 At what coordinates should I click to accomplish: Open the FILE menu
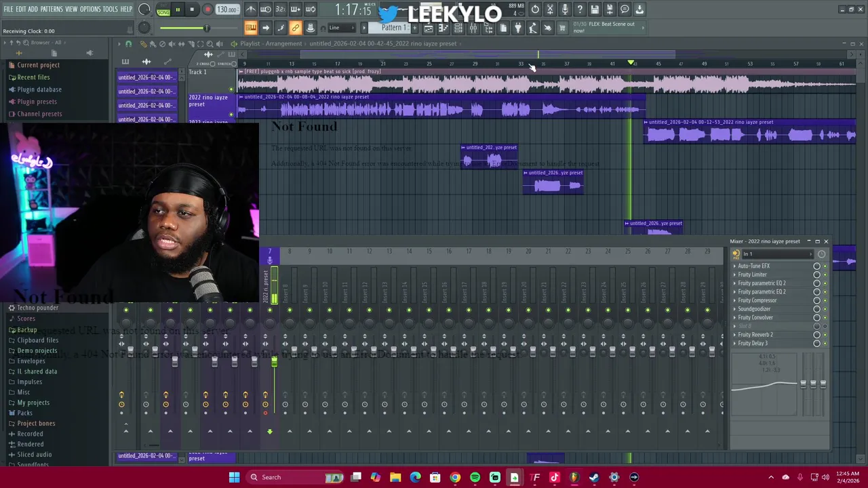pyautogui.click(x=8, y=9)
